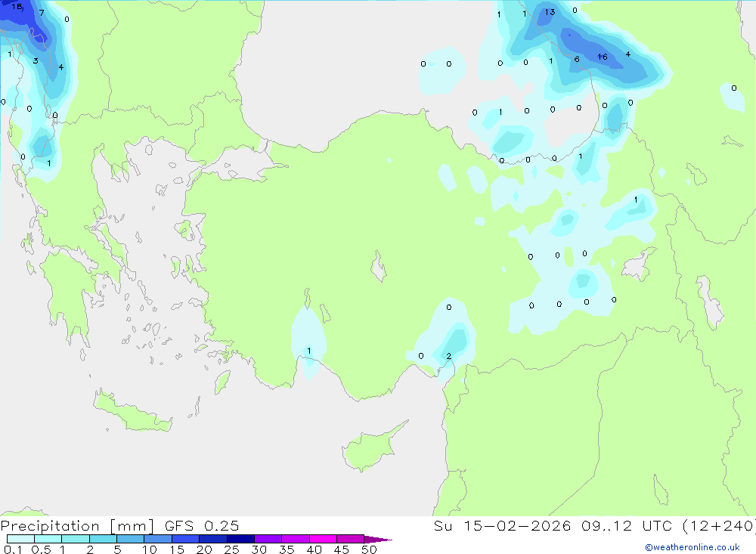The width and height of the screenshot is (756, 554).
Task: Click the 1–2 mm legend swatch
Action: pyautogui.click(x=75, y=539)
